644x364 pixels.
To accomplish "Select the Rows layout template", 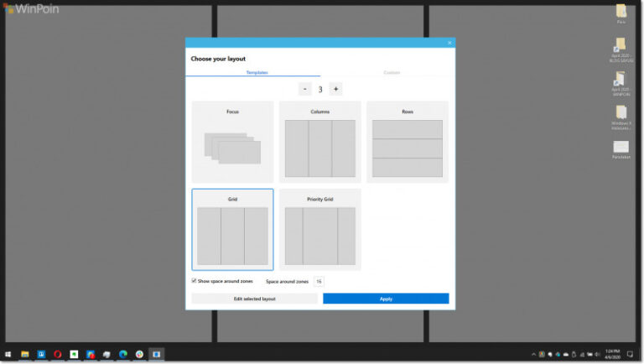I will pos(408,142).
